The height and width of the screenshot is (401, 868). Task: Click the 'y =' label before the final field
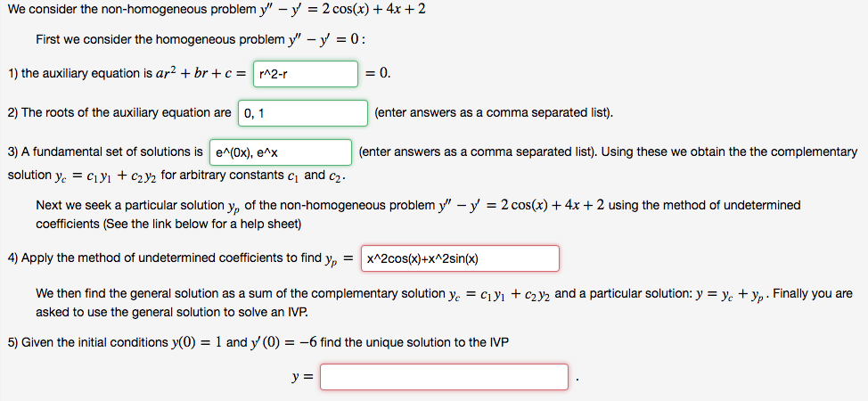pos(302,377)
